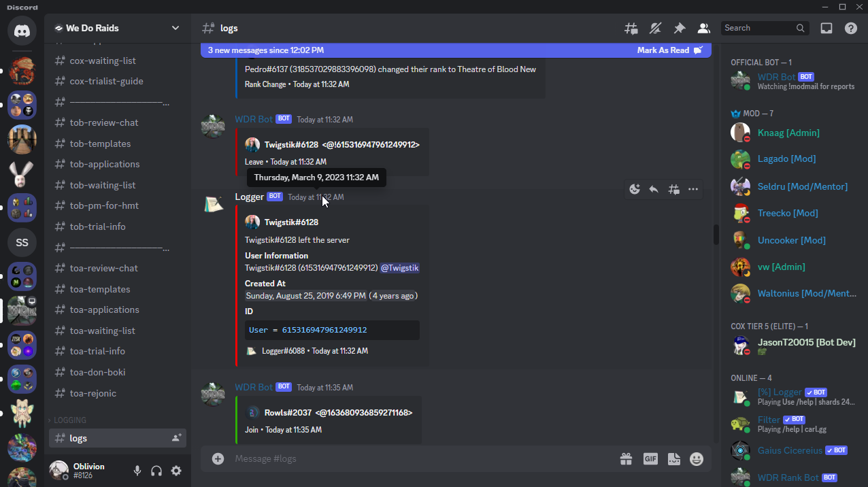The height and width of the screenshot is (487, 868).
Task: Click the attach file plus button
Action: (218, 458)
